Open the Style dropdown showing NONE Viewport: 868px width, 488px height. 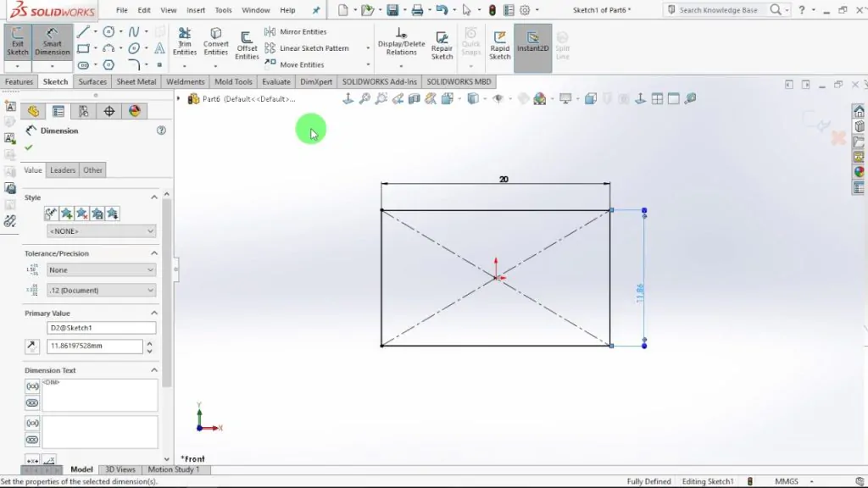tap(102, 230)
